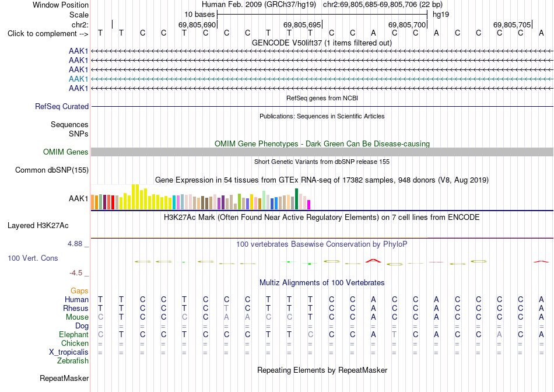Image resolution: width=554 pixels, height=392 pixels.
Task: Click the -4.5 lower axis value
Action: pyautogui.click(x=76, y=273)
